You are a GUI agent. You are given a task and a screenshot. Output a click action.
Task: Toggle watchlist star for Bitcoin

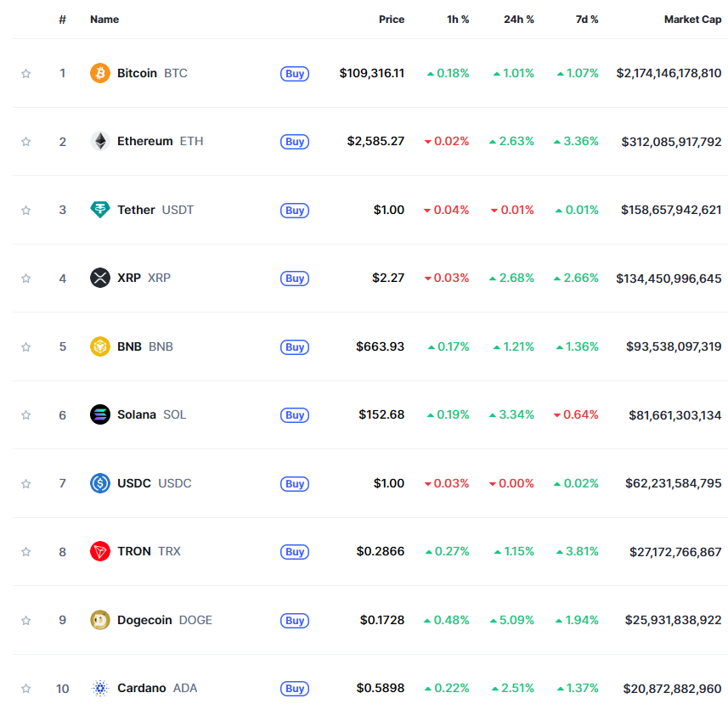point(26,74)
